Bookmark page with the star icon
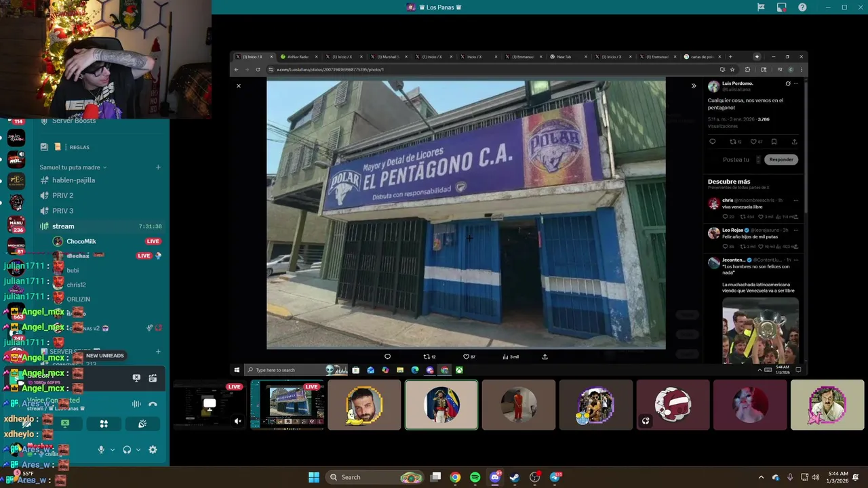 [732, 69]
